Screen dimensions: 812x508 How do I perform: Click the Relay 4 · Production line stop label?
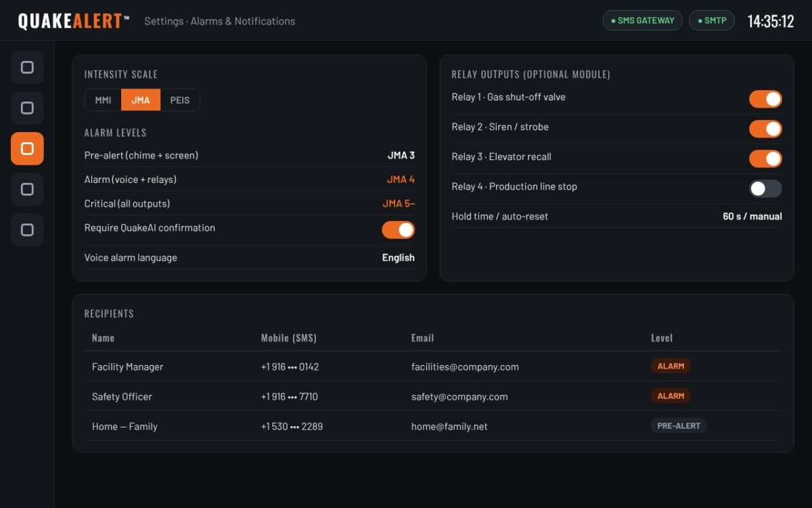[514, 186]
